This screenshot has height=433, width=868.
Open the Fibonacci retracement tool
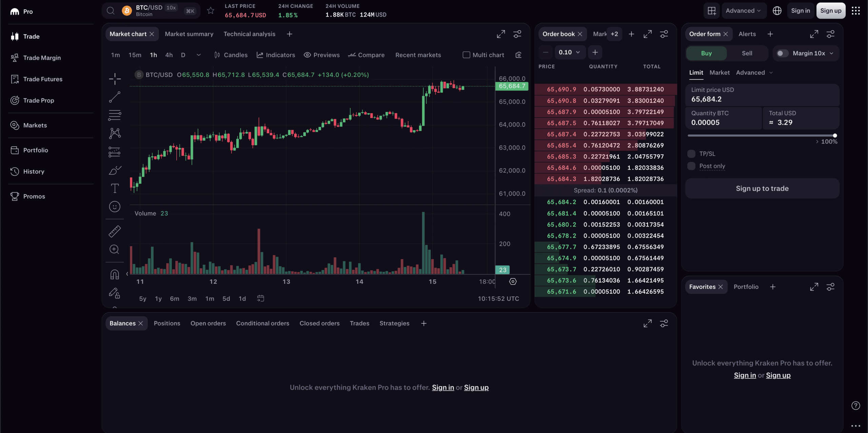[x=115, y=115]
